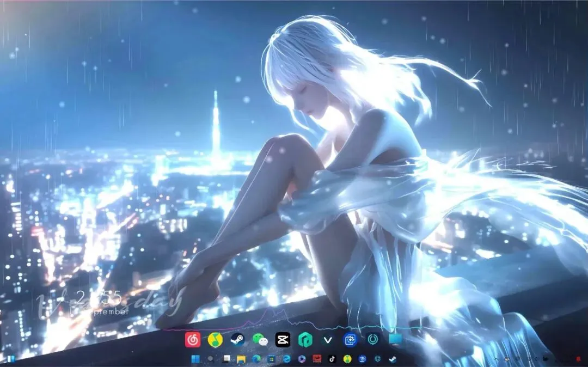Image resolution: width=588 pixels, height=367 pixels.
Task: Open the red app icon on taskbar
Action: [x=317, y=359]
